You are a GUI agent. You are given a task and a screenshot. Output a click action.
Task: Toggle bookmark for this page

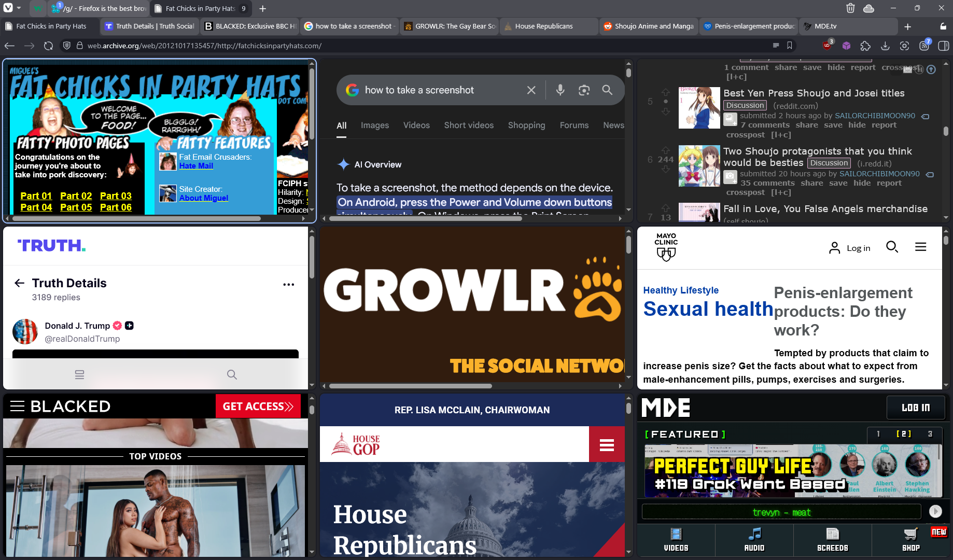coord(789,46)
